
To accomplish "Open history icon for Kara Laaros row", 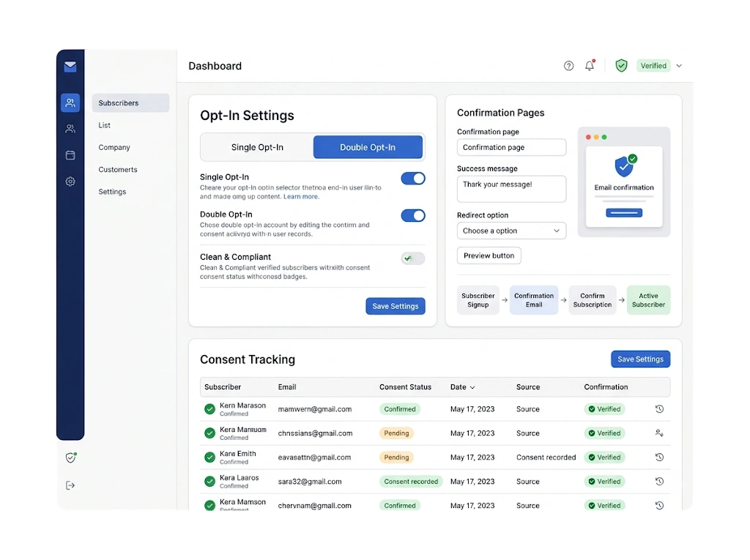I will pos(659,482).
